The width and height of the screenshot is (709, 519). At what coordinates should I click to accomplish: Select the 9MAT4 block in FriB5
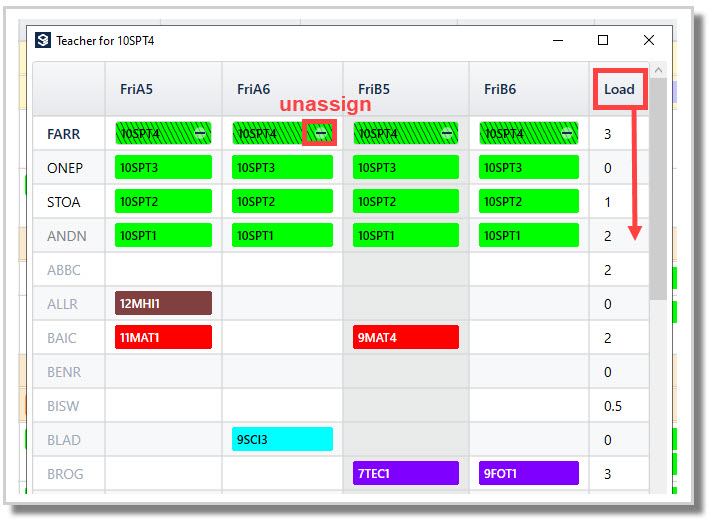406,337
